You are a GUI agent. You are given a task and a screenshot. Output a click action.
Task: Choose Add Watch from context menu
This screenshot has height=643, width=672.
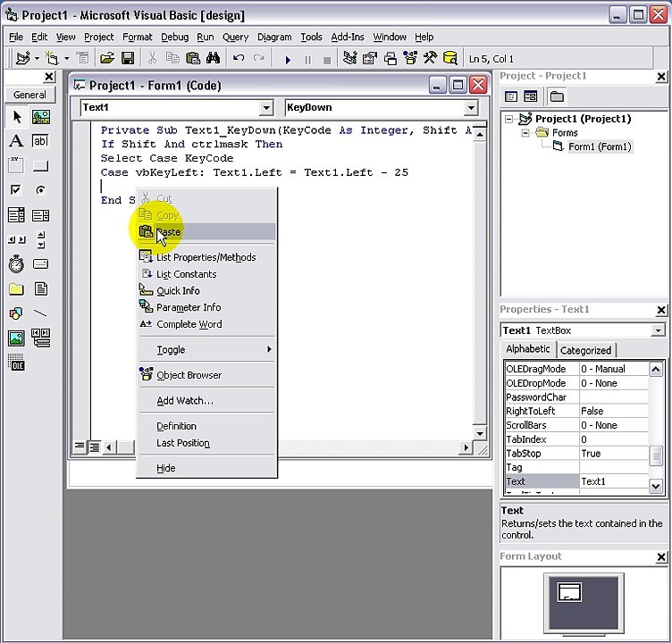tap(206, 401)
